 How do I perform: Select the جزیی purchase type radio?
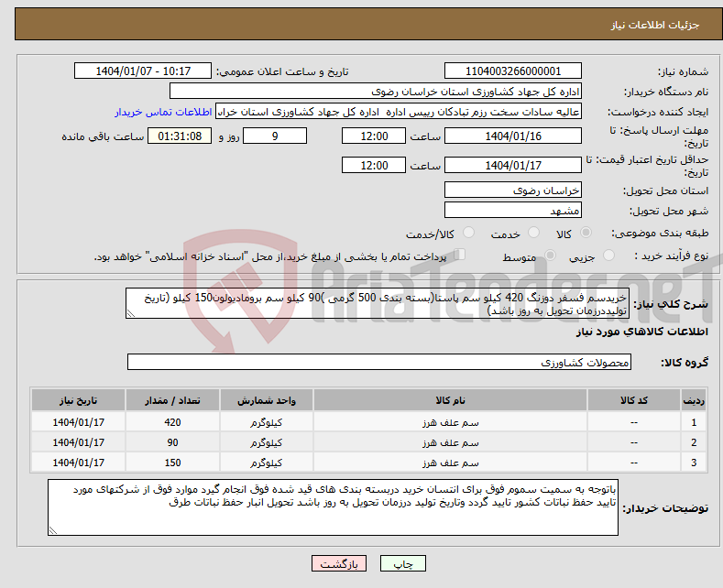[x=608, y=255]
